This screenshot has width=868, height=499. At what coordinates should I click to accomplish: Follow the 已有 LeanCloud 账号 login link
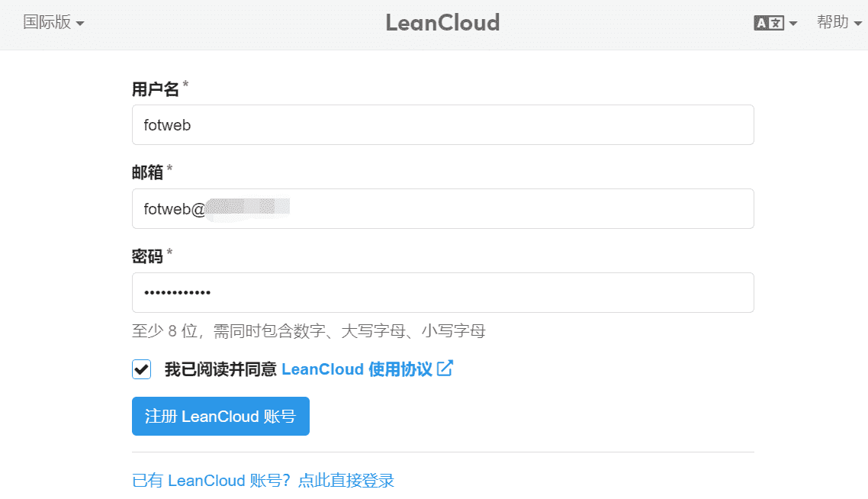[x=263, y=480]
